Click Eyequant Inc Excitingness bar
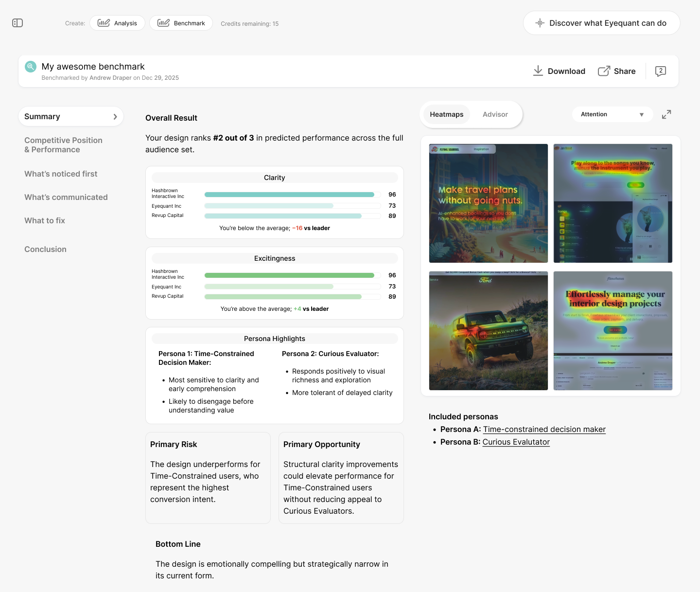This screenshot has width=700, height=592. (293, 287)
